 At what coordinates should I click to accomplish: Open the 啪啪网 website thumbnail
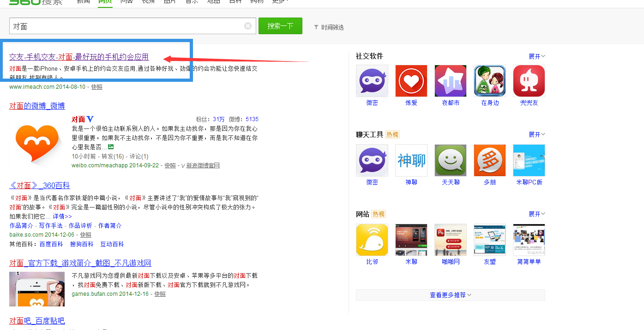(451, 240)
